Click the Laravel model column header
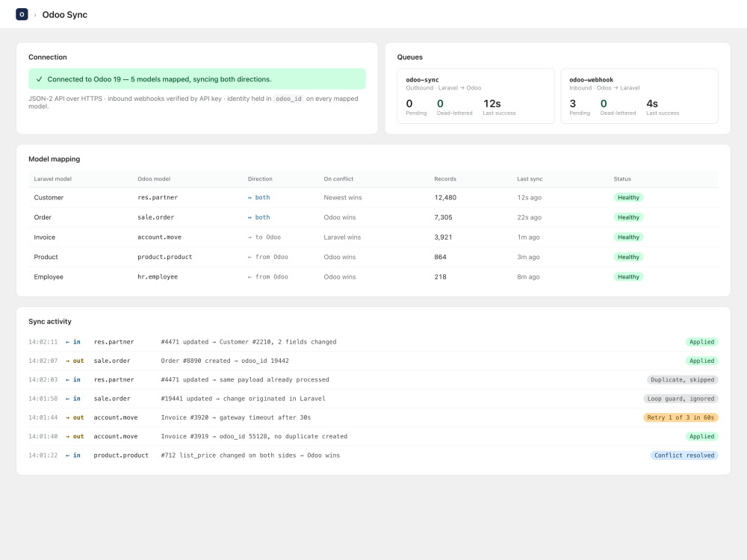This screenshot has height=560, width=747. point(52,179)
